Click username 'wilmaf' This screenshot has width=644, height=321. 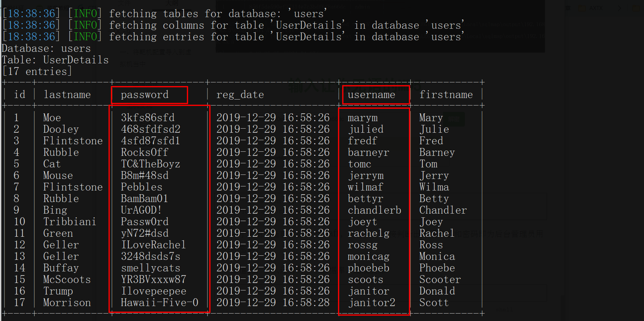(366, 187)
